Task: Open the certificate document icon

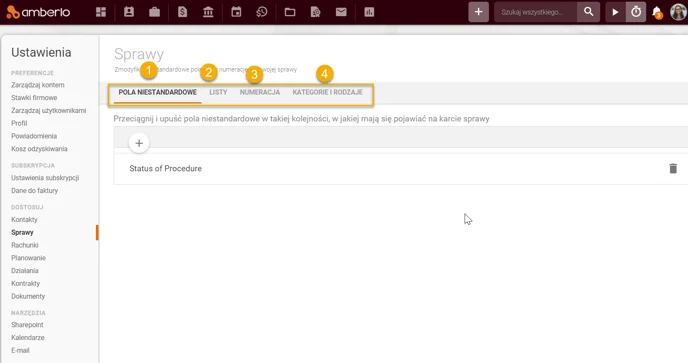Action: point(315,12)
